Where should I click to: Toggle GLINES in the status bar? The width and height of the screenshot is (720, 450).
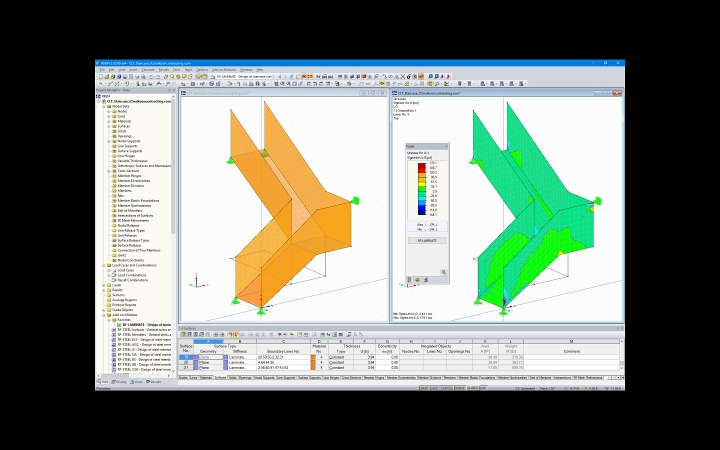[472, 388]
